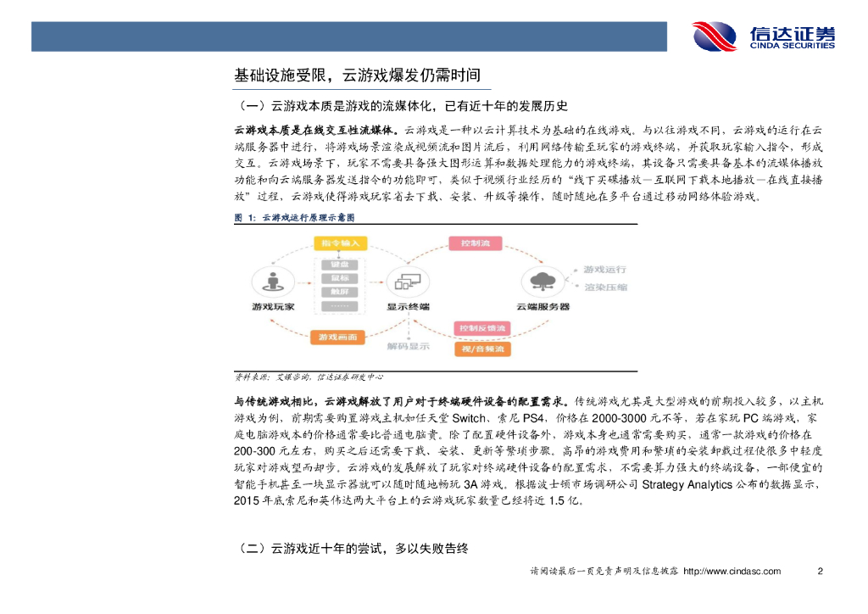
Task: Click the Strategy Analytics text
Action: point(687,484)
